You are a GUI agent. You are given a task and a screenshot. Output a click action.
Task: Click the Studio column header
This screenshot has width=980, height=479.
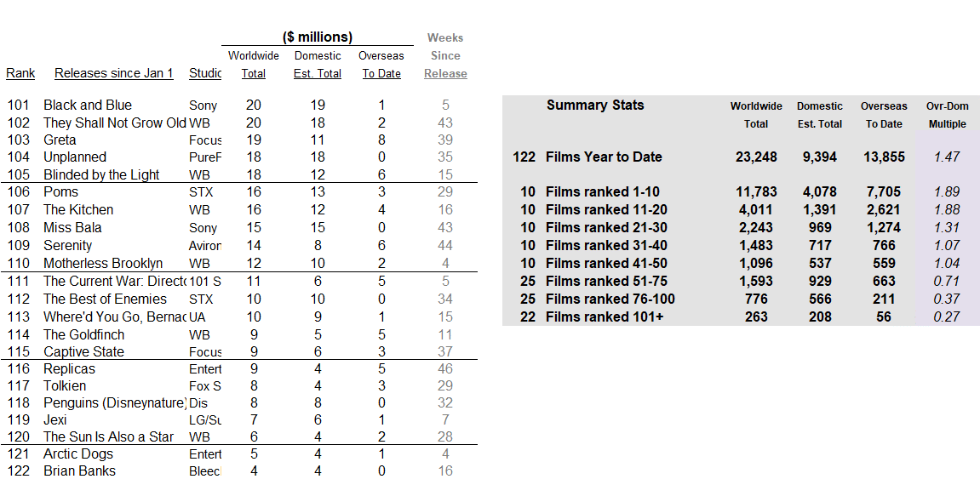click(x=205, y=74)
